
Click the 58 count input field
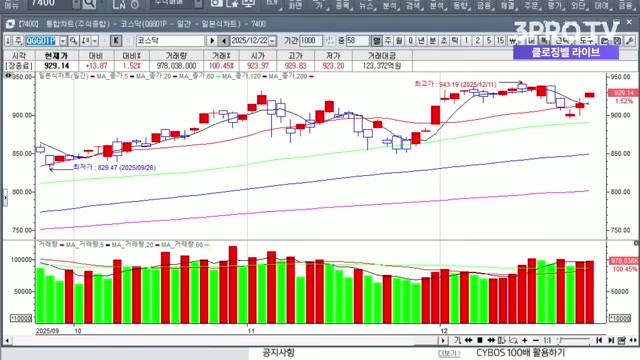tap(357, 41)
